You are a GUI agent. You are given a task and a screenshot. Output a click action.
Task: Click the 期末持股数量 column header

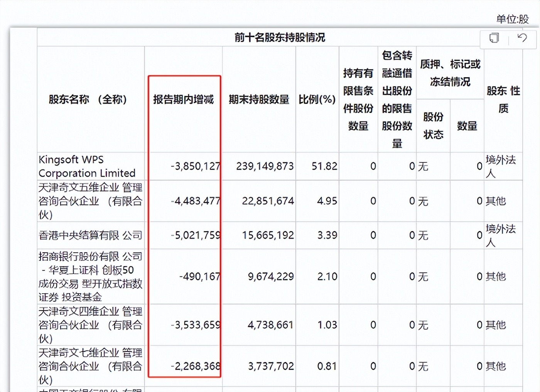[x=259, y=100]
